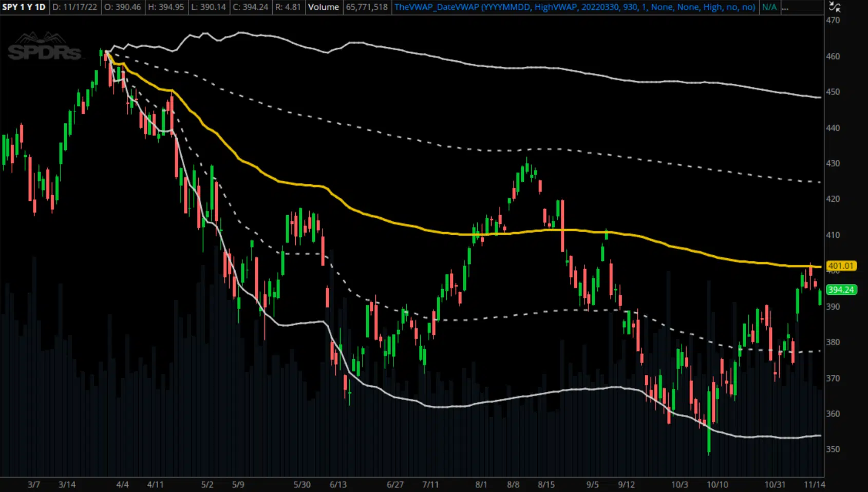
Task: Click the 8/1 date on time axis
Action: pos(481,484)
